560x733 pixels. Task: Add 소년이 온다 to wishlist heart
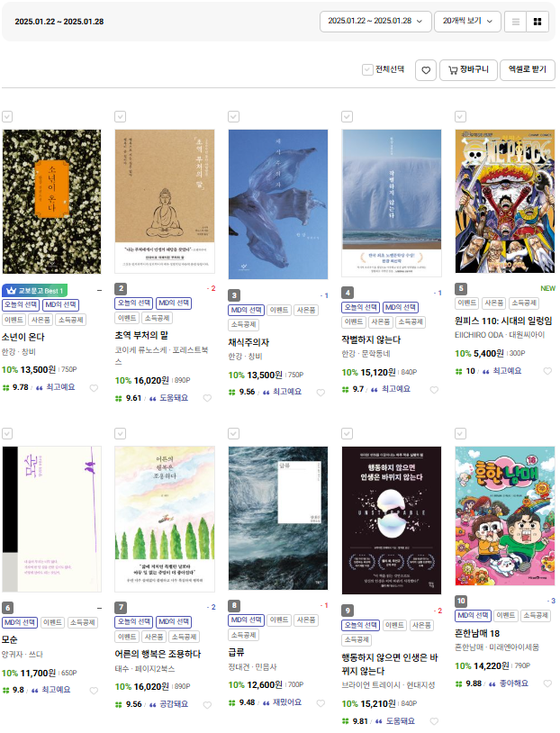click(x=94, y=388)
